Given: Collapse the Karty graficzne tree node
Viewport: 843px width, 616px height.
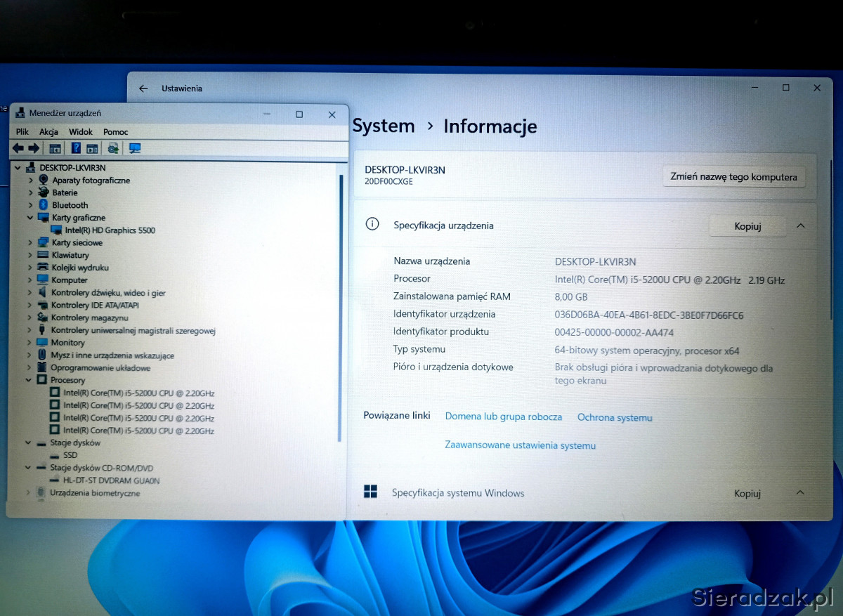Looking at the screenshot, I should (x=30, y=218).
